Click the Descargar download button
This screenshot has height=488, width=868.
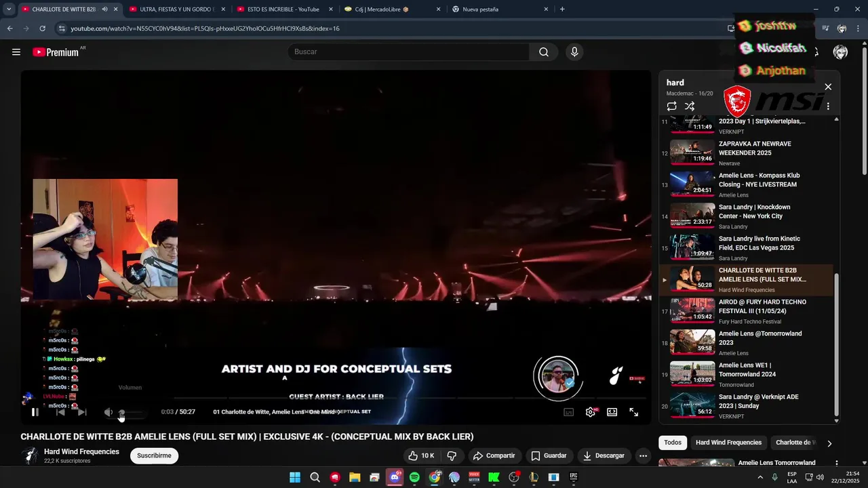(x=604, y=455)
